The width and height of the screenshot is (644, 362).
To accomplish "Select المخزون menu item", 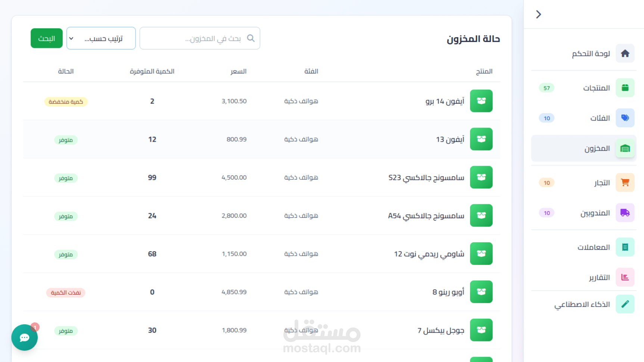I will click(584, 149).
